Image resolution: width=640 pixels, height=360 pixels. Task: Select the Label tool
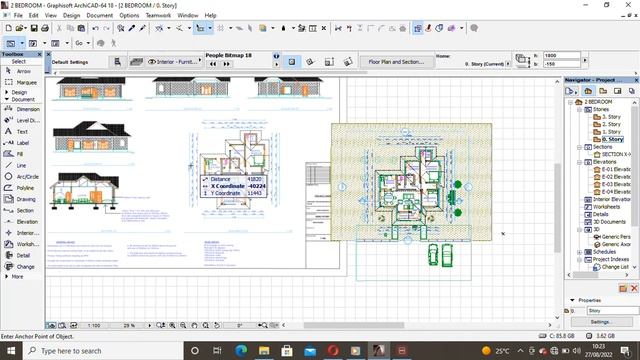click(17, 143)
